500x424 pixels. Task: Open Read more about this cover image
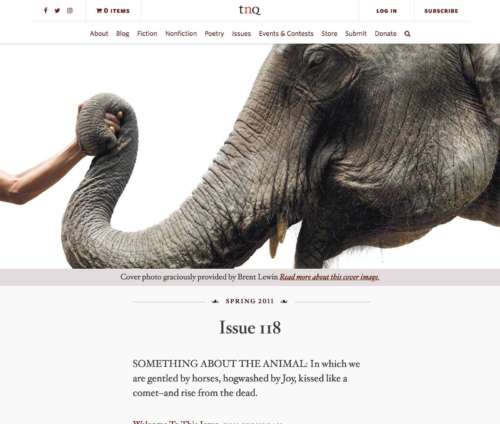tap(329, 277)
